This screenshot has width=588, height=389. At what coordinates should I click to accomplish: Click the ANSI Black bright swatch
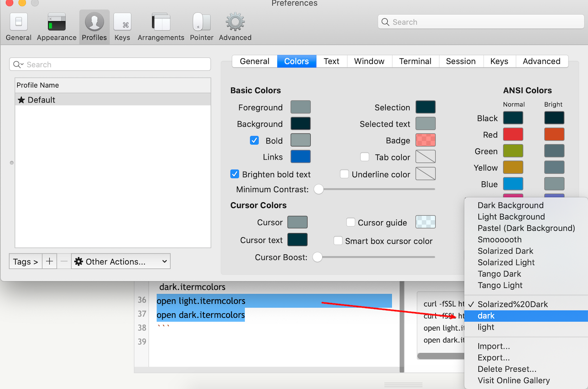[554, 118]
